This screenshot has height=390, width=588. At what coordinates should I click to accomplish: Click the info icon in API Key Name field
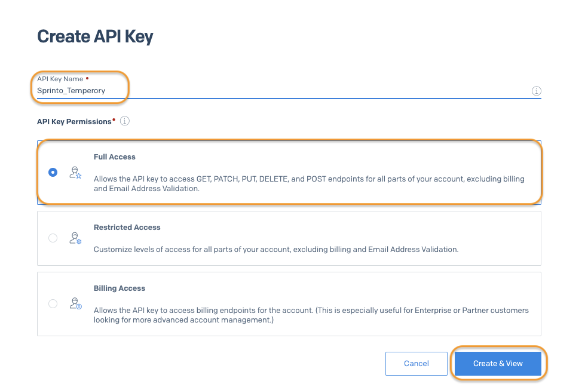coord(536,91)
